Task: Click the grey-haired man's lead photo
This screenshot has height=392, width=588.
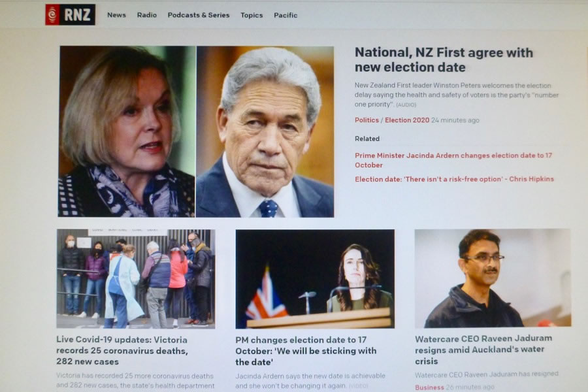Action: [x=265, y=132]
